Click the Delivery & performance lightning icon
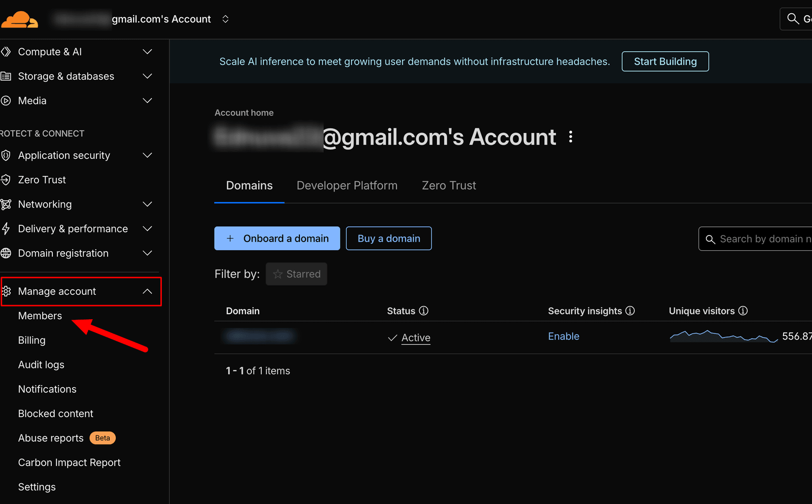The image size is (812, 504). click(6, 228)
